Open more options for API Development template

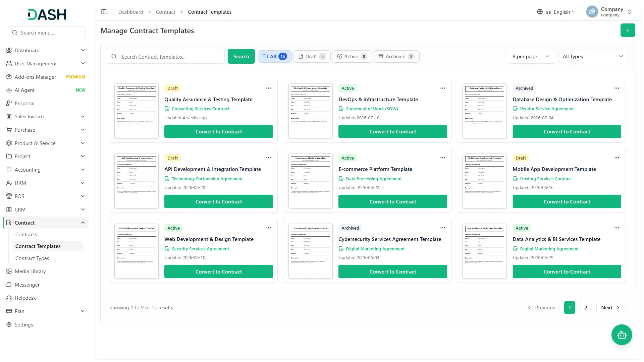coord(268,158)
